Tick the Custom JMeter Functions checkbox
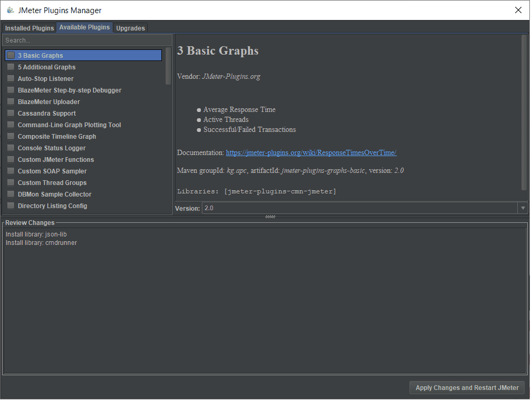Image resolution: width=532 pixels, height=401 pixels. [11, 159]
